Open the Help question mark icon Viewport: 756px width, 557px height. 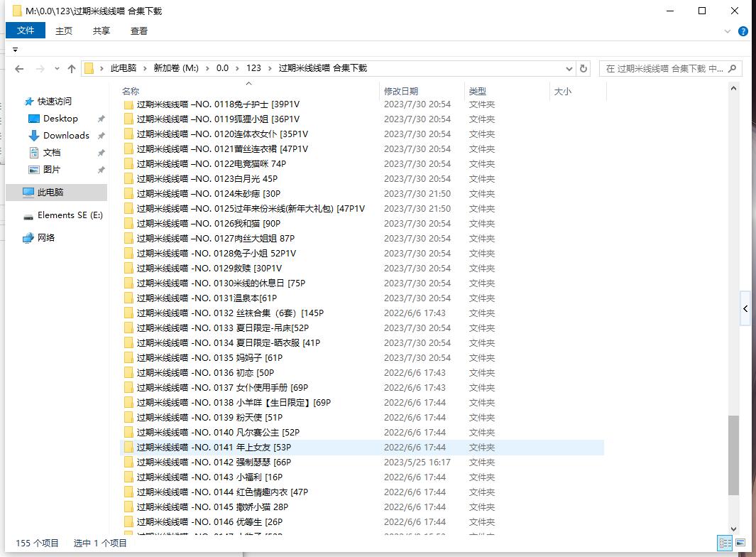click(743, 31)
